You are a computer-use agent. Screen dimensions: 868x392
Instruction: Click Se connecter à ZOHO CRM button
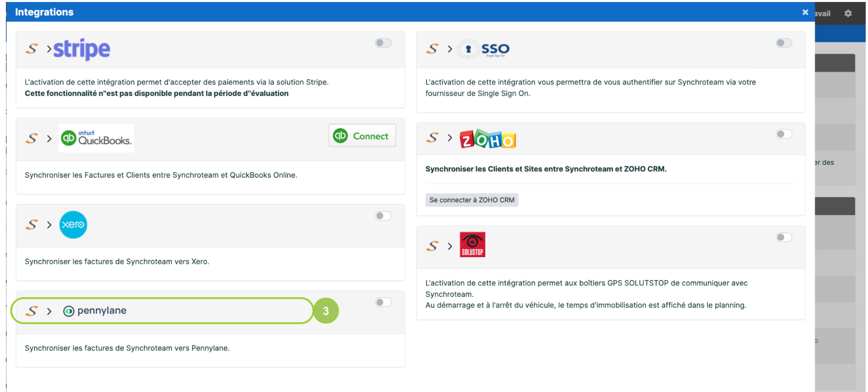(472, 200)
